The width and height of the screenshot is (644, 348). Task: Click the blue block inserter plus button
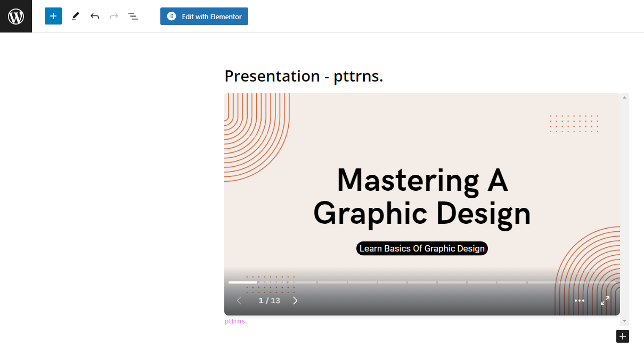click(x=53, y=16)
